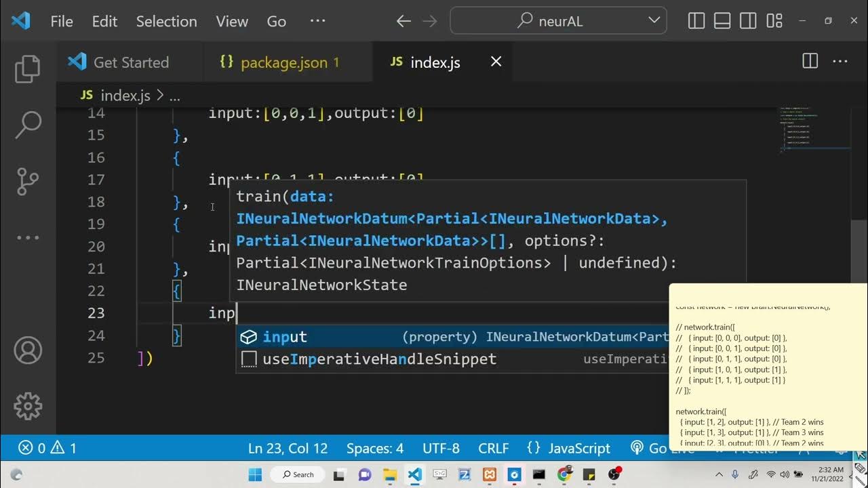Click CRLF end of line button

click(493, 448)
